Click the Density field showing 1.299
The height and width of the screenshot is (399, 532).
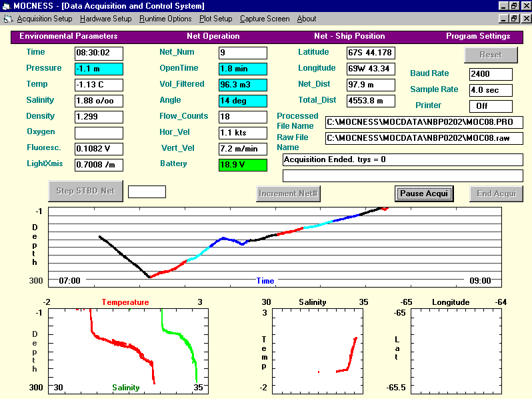pyautogui.click(x=99, y=117)
